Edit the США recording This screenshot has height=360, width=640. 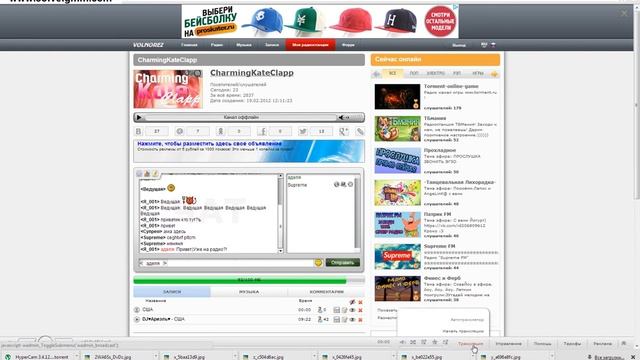pyautogui.click(x=344, y=310)
